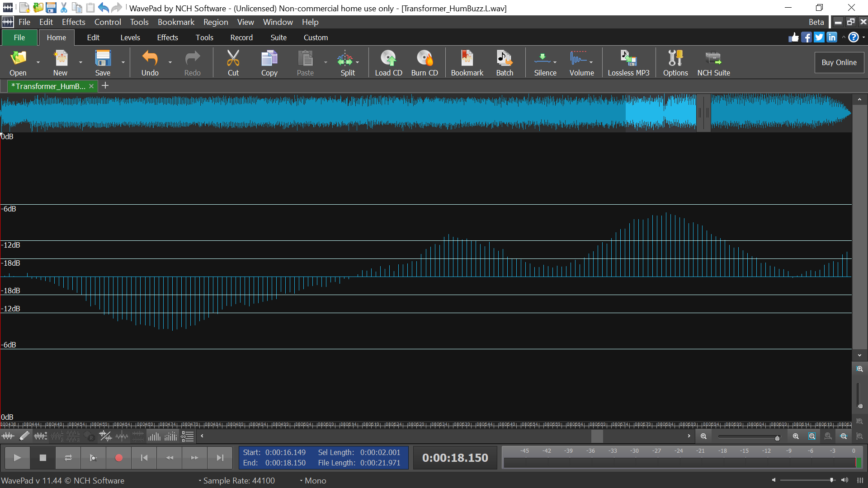This screenshot has height=488, width=868.
Task: Open the Load CD tool
Action: coord(388,63)
